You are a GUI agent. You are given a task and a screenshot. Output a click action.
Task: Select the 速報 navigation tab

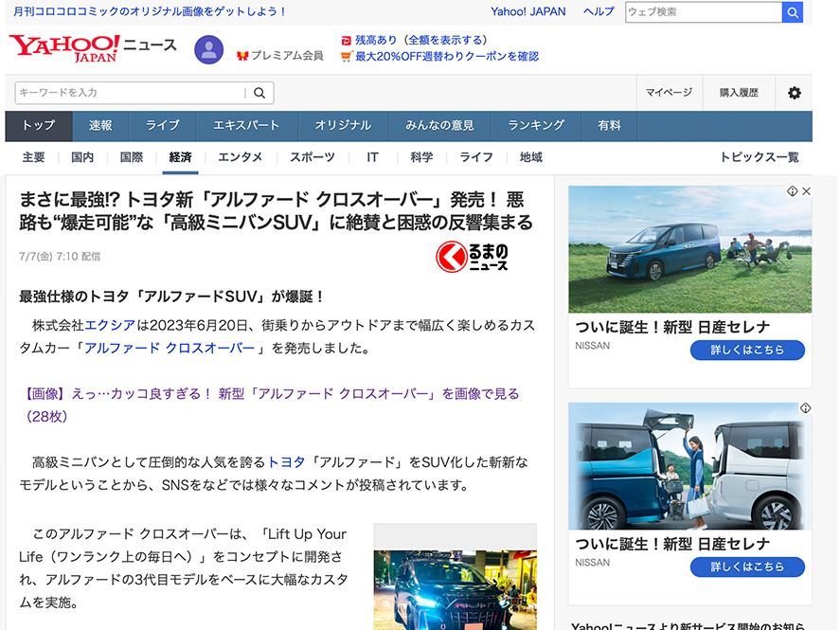(x=100, y=126)
